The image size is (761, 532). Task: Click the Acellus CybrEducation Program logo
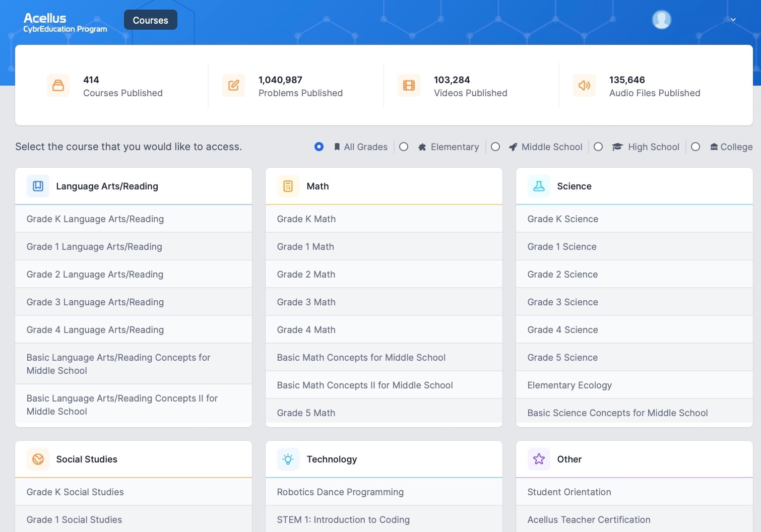click(65, 22)
